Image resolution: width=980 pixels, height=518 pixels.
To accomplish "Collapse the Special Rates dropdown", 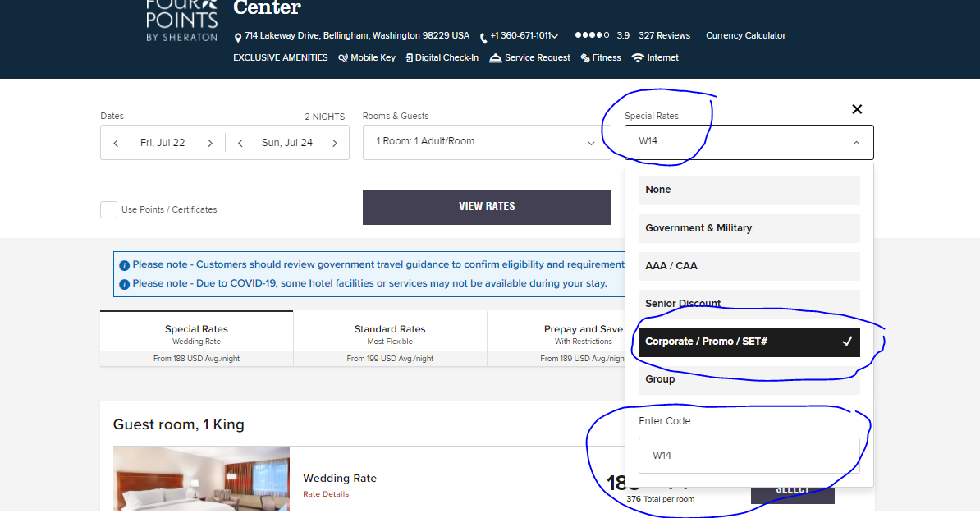I will click(x=856, y=143).
